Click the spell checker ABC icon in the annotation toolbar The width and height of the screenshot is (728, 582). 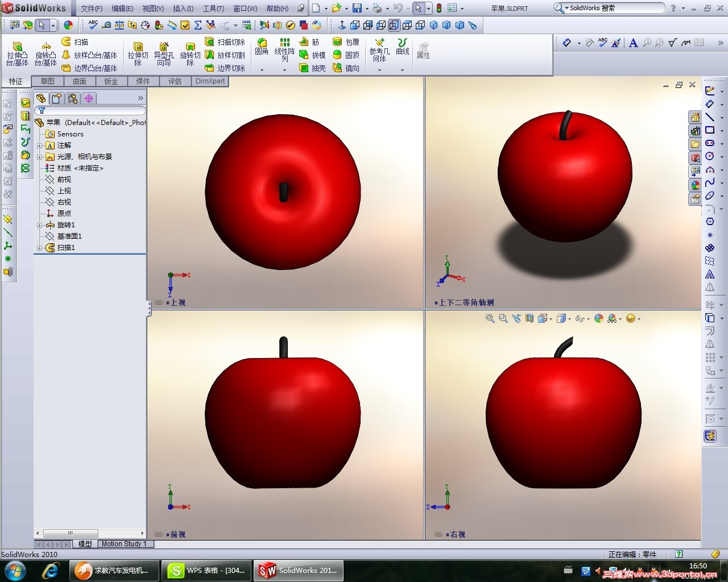pos(603,43)
